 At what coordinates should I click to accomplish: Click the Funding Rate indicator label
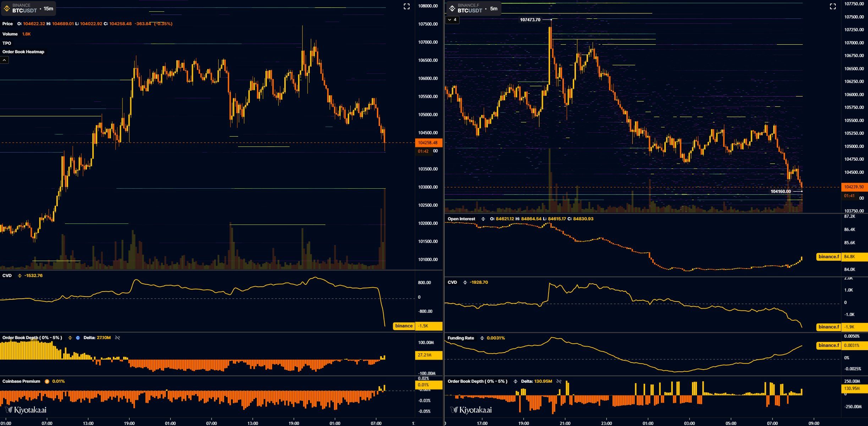461,338
